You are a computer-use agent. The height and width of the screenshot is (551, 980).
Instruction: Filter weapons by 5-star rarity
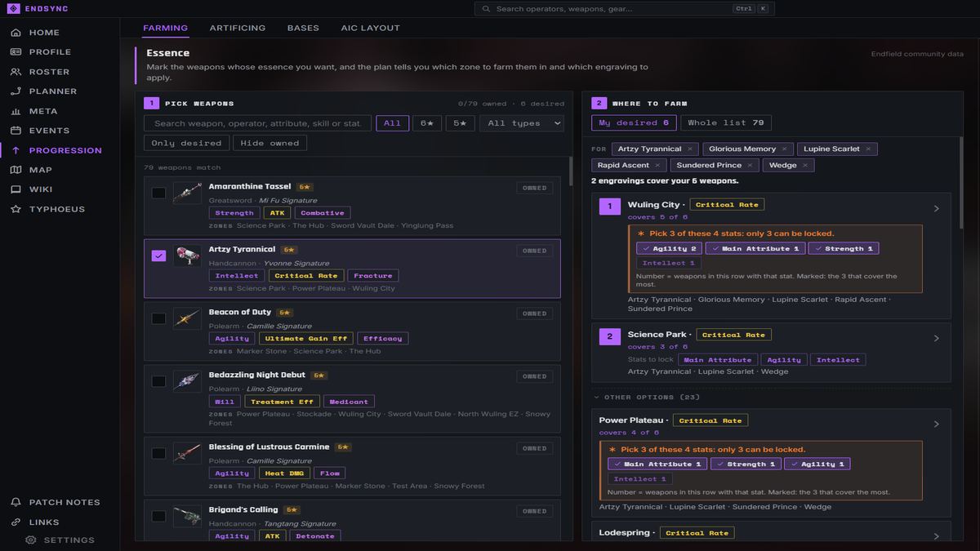click(x=460, y=123)
